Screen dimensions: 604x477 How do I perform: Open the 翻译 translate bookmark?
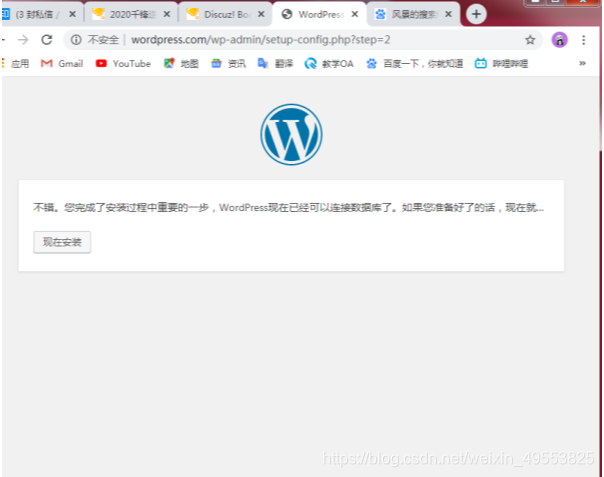275,64
